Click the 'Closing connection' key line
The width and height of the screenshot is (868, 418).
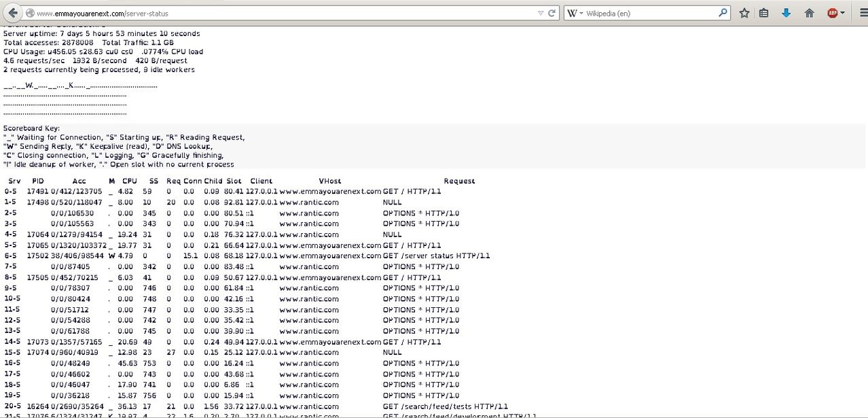click(x=113, y=156)
